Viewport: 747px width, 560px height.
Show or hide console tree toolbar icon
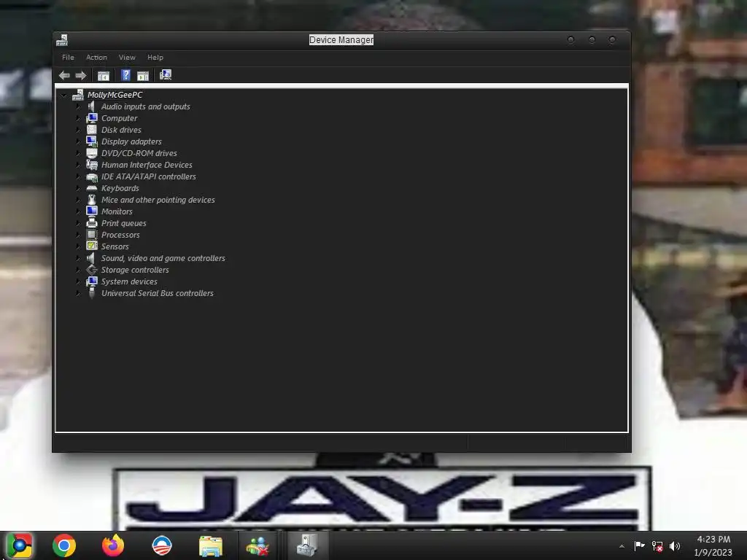tap(104, 75)
